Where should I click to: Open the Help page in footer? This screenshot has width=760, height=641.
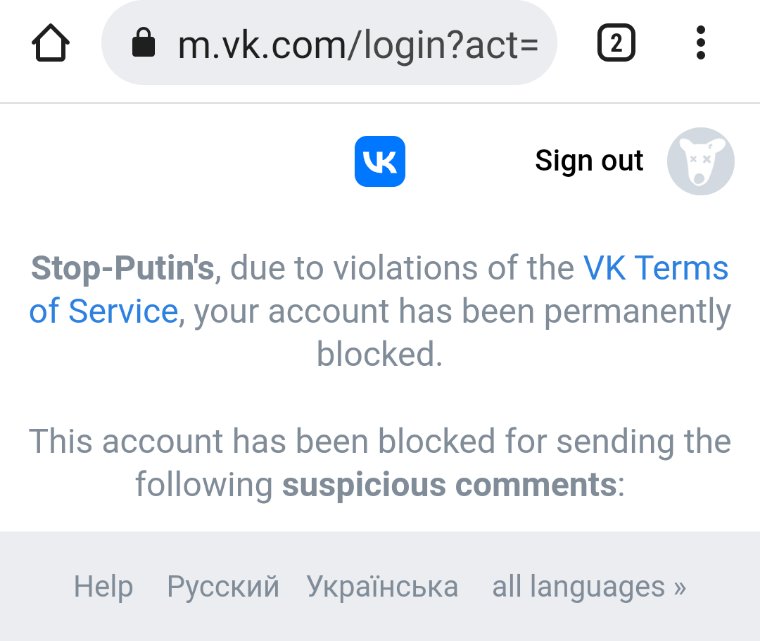tap(103, 587)
